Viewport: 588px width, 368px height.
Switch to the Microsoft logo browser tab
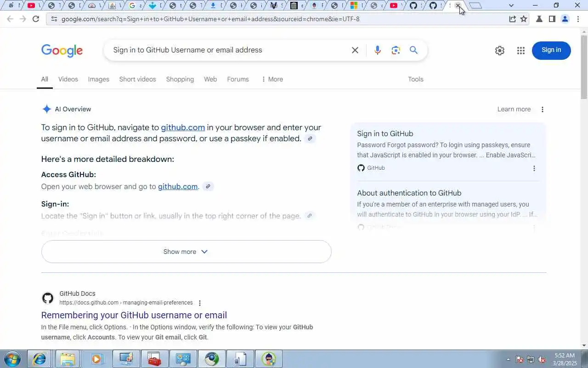tap(354, 6)
